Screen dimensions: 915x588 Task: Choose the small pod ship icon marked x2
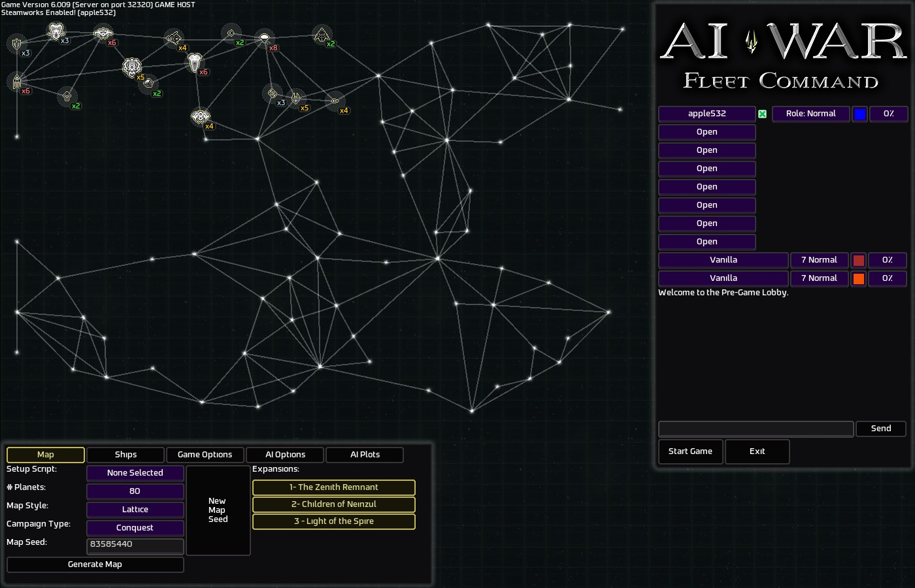tap(67, 97)
